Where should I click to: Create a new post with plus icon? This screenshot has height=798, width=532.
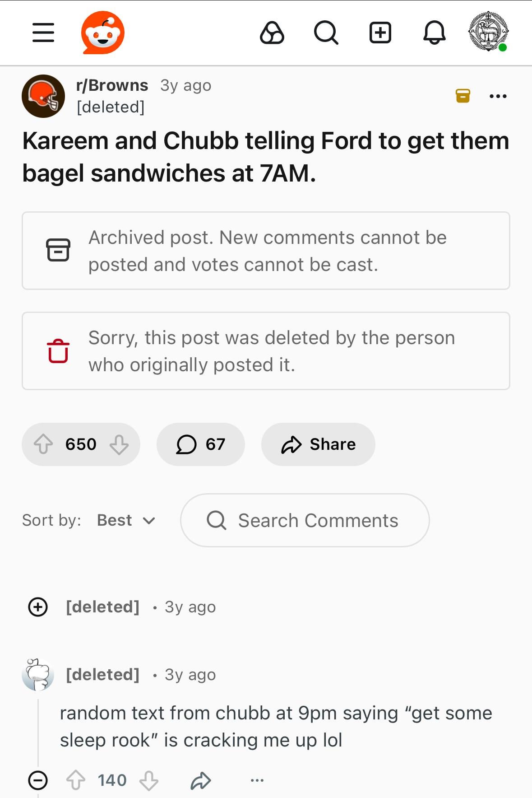(380, 33)
